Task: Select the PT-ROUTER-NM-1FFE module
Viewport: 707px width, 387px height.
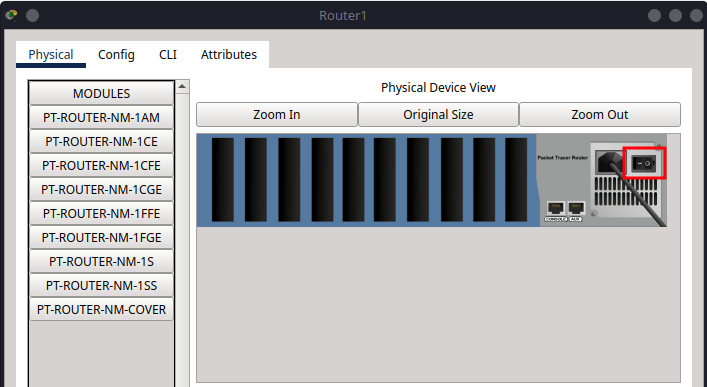Action: point(101,213)
